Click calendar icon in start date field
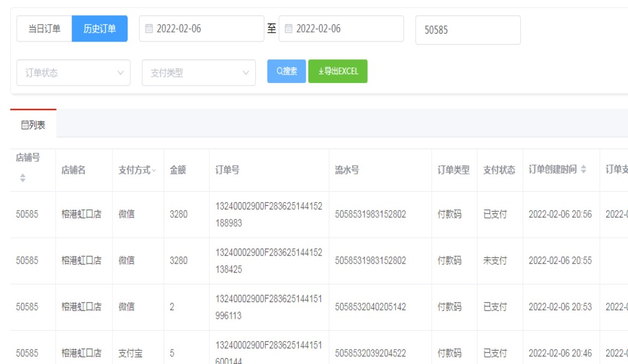The image size is (628, 364). click(149, 29)
